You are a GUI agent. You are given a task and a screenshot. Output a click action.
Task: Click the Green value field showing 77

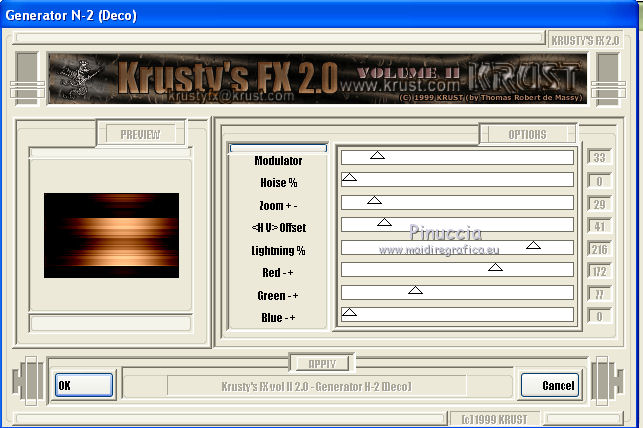point(600,294)
